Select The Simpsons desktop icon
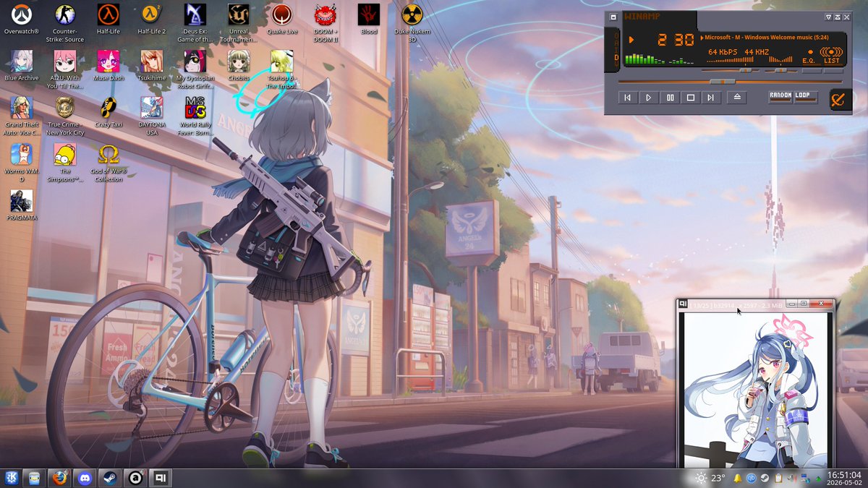The height and width of the screenshot is (488, 868). tap(65, 162)
